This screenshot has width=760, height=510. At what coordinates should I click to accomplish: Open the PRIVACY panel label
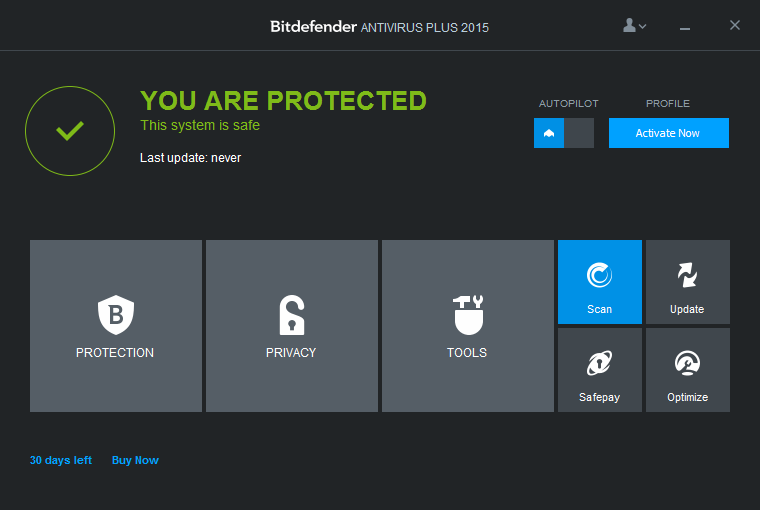point(291,352)
